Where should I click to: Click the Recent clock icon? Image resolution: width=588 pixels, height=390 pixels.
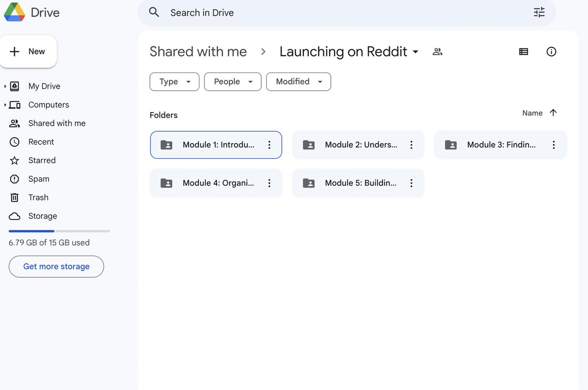click(15, 142)
